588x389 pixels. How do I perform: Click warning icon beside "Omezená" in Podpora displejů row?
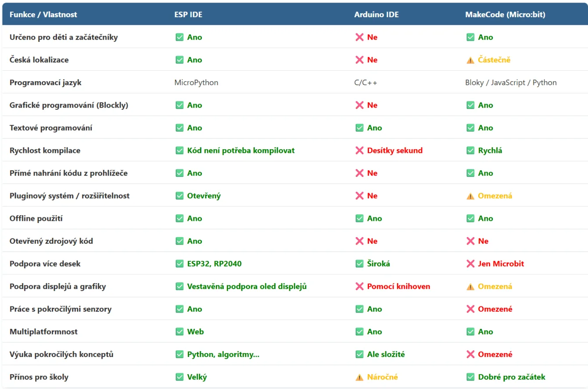[470, 286]
